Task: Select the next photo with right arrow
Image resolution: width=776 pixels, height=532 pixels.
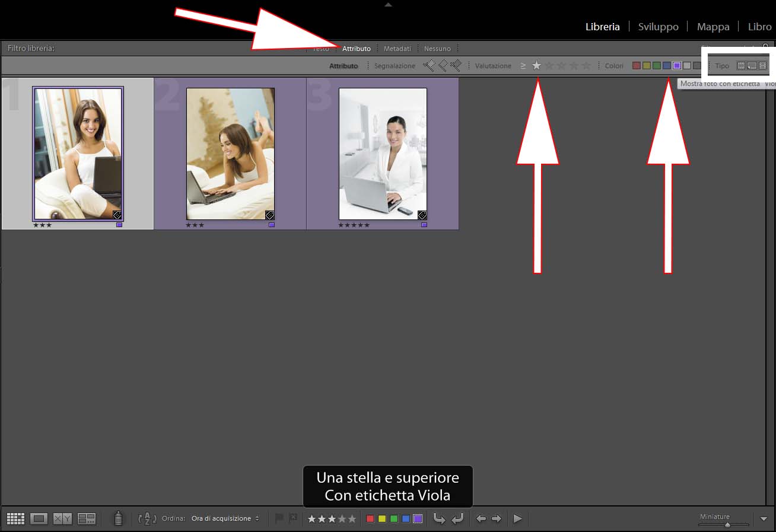Action: (x=497, y=519)
